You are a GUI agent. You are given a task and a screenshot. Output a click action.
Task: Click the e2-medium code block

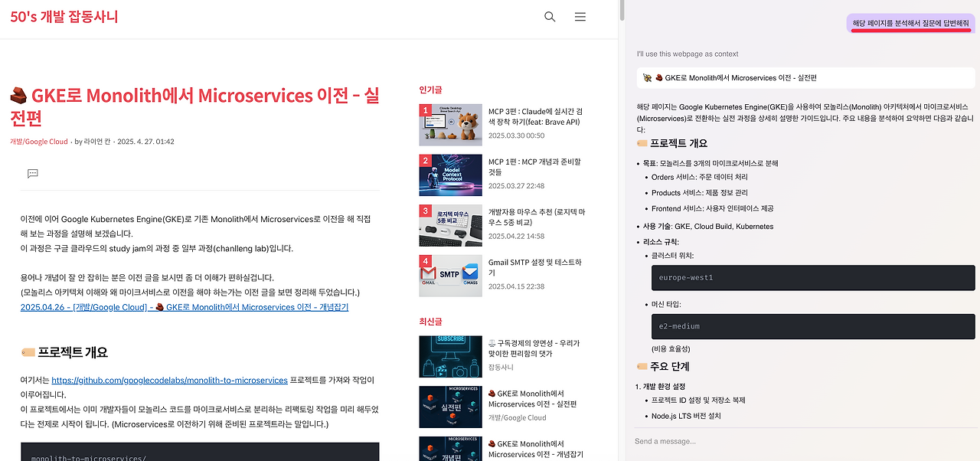[812, 326]
